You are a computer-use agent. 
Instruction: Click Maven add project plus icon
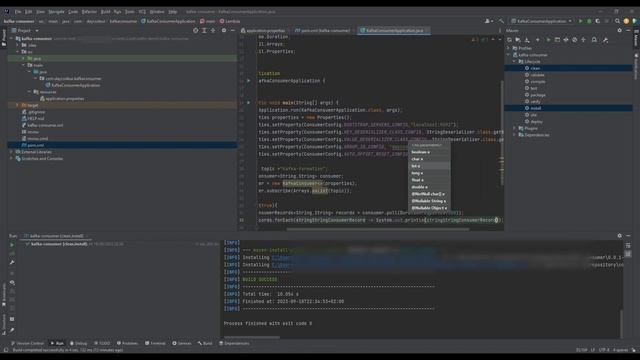click(x=538, y=40)
